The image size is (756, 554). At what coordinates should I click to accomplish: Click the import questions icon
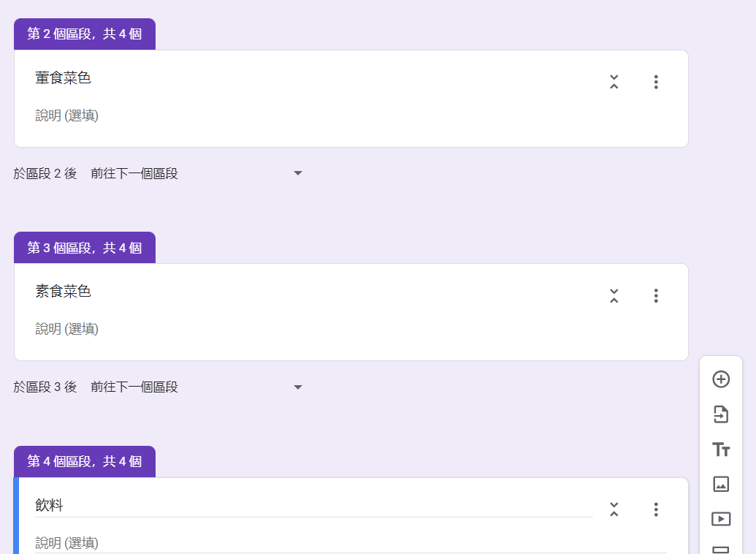721,414
